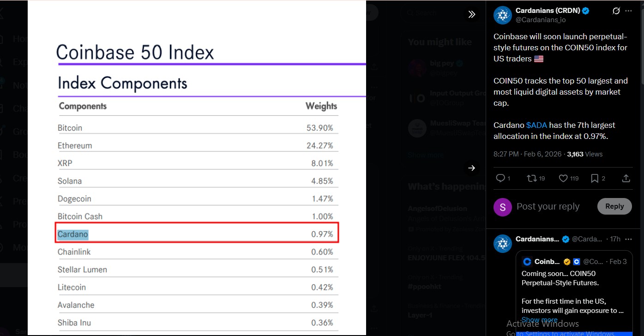This screenshot has width=644, height=336.
Task: Expand Show more in quoted Coinbase tweet
Action: click(539, 319)
